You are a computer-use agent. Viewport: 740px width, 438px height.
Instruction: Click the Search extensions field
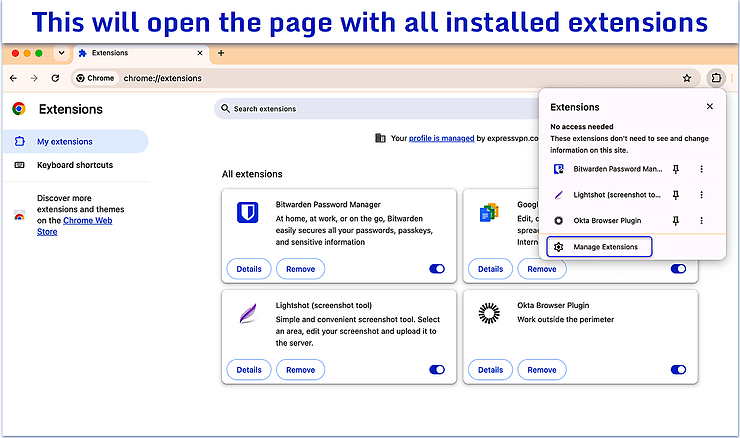pyautogui.click(x=377, y=109)
